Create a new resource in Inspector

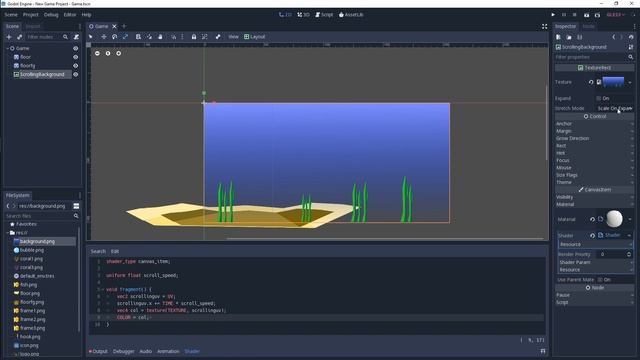click(x=558, y=37)
